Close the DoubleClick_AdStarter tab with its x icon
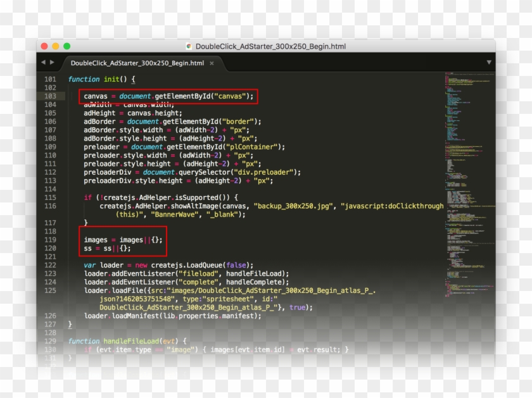 [x=212, y=63]
